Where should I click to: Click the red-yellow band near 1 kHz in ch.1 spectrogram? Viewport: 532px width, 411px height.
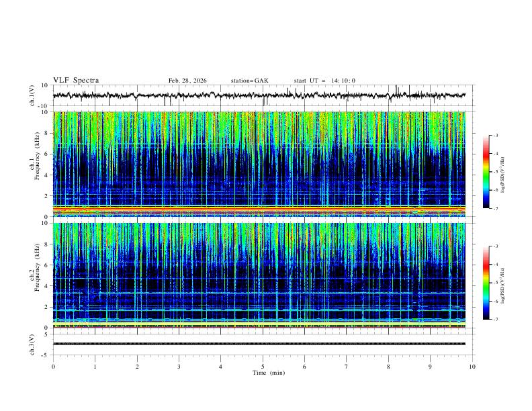259,208
